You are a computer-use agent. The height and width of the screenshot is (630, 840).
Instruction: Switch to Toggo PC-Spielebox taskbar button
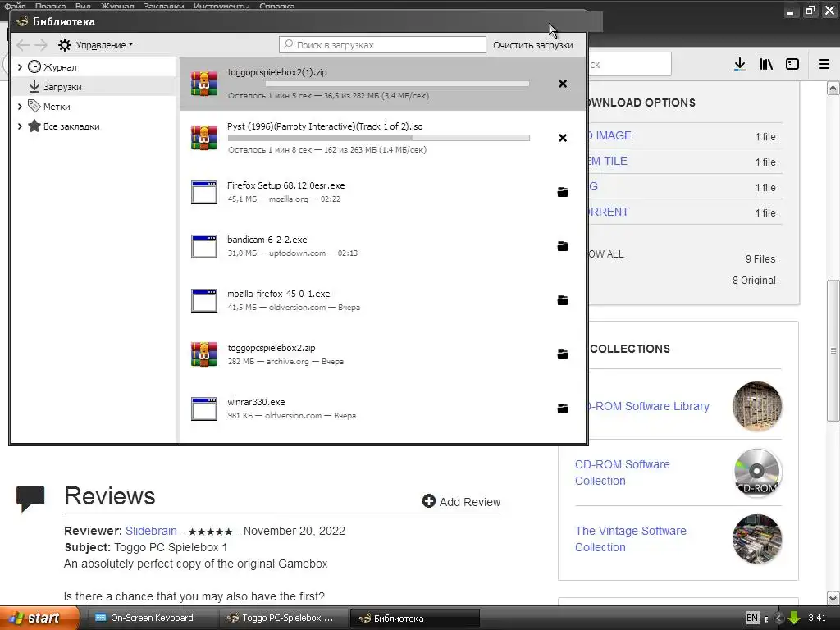(282, 618)
